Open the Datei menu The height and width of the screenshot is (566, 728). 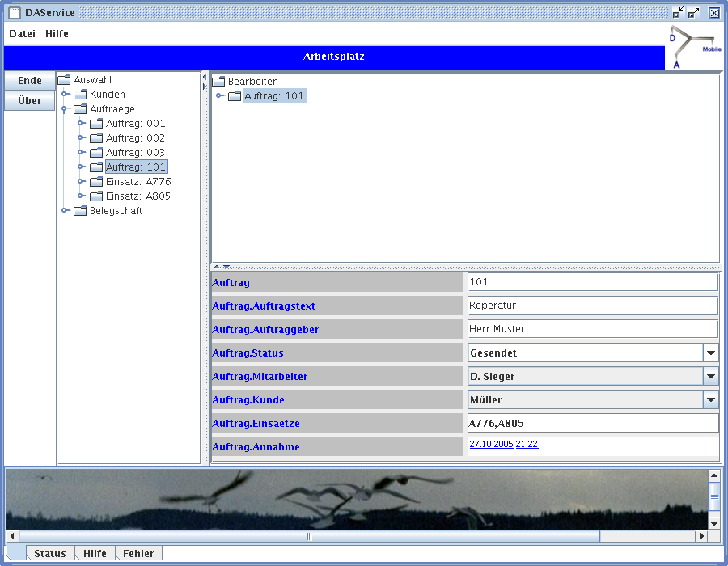click(22, 34)
